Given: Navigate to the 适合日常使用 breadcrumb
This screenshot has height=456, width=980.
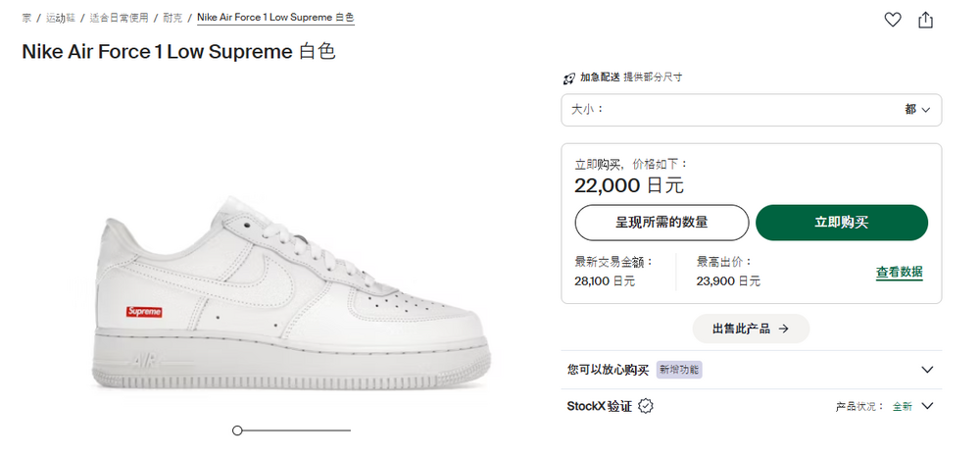Looking at the screenshot, I should click(119, 18).
